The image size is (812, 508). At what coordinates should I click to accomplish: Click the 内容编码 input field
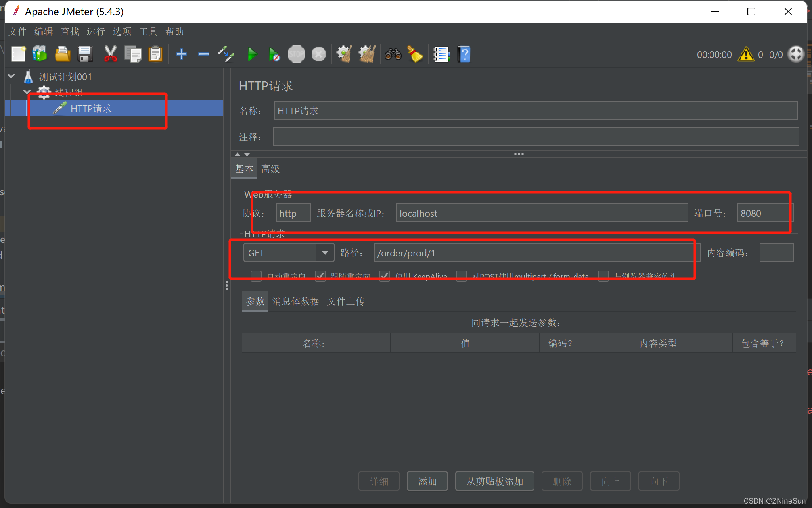tap(776, 253)
